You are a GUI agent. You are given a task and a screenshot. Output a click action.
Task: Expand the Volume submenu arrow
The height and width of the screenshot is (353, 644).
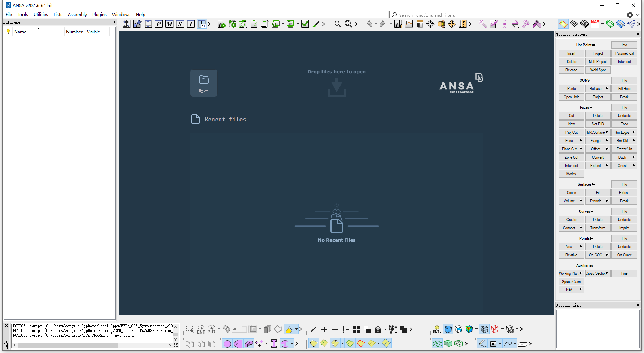(581, 201)
